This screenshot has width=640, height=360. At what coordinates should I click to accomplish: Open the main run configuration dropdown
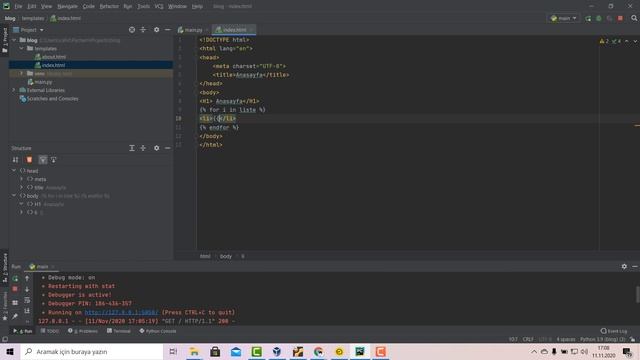click(564, 18)
